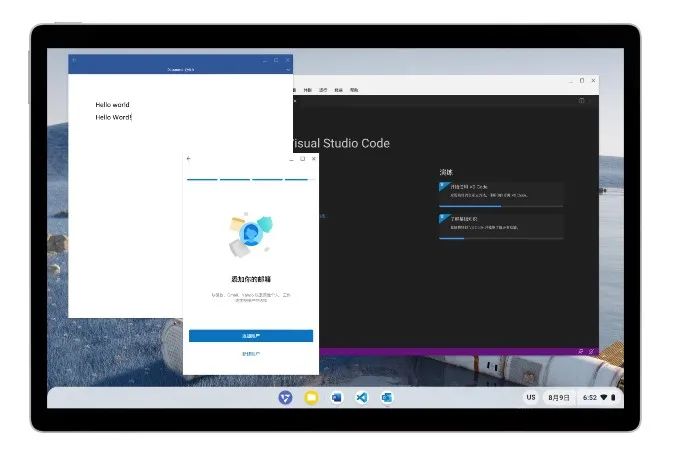Click the feedback icon in VS Code status bar

[x=581, y=351]
